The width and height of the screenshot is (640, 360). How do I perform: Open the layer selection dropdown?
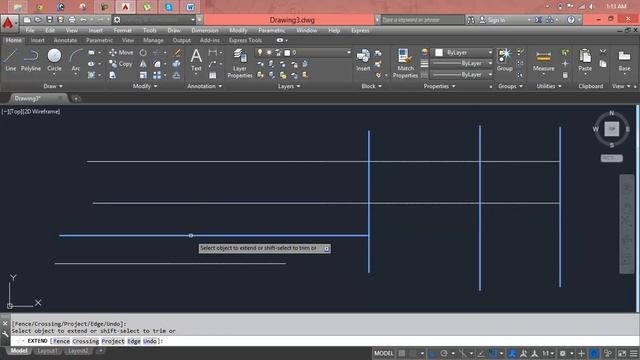tap(348, 53)
